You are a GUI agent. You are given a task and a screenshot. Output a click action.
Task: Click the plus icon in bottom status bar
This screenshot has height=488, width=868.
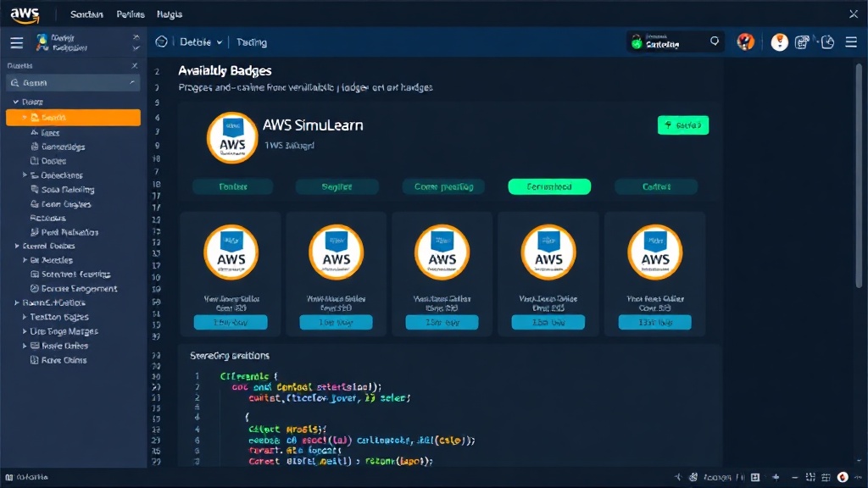click(776, 477)
